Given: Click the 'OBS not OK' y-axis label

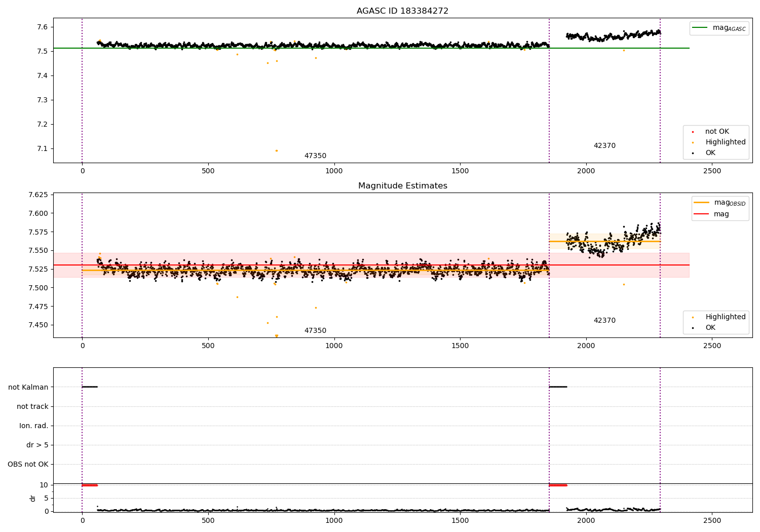Looking at the screenshot, I should click(x=28, y=464).
